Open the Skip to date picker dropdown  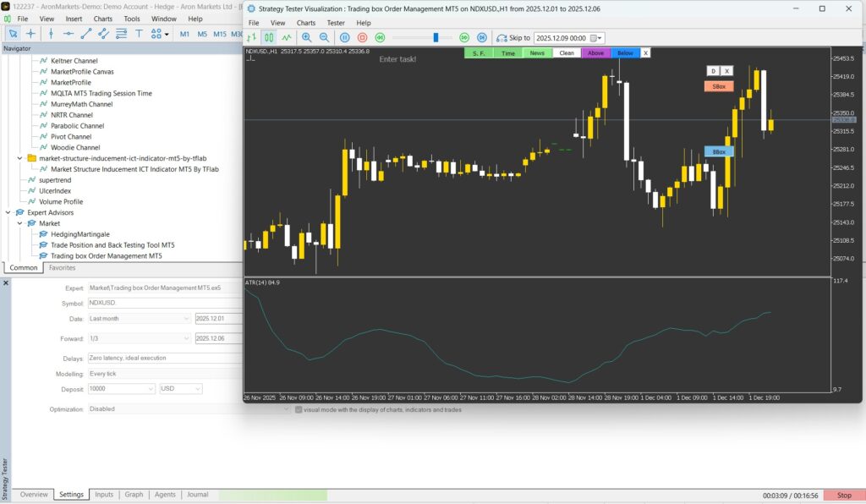(597, 38)
